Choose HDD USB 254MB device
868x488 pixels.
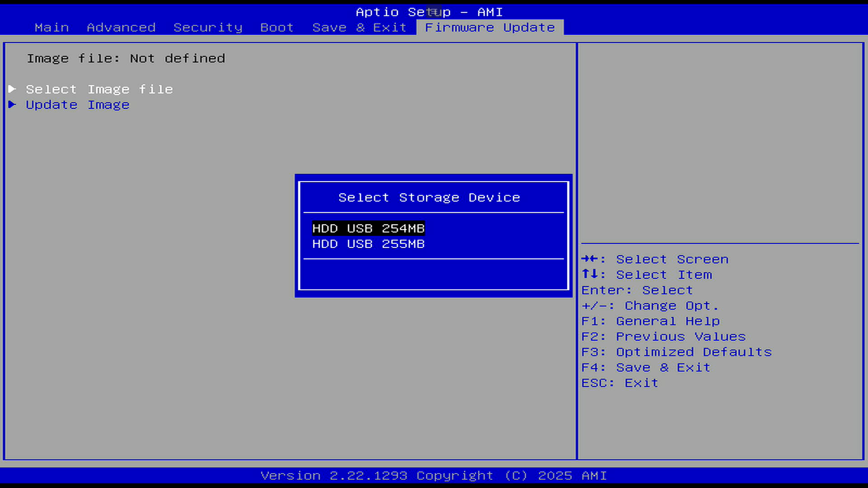tap(368, 228)
